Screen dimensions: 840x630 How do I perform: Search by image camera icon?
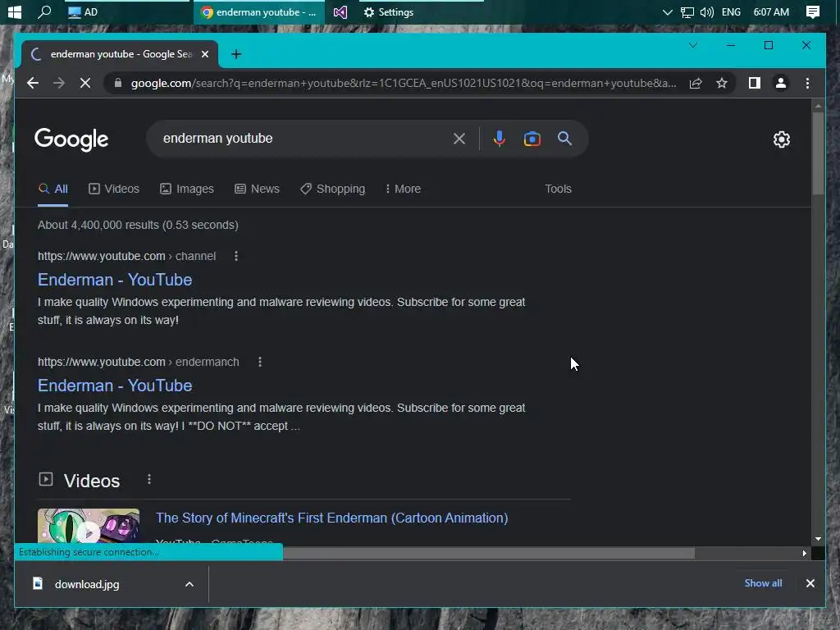pos(532,139)
